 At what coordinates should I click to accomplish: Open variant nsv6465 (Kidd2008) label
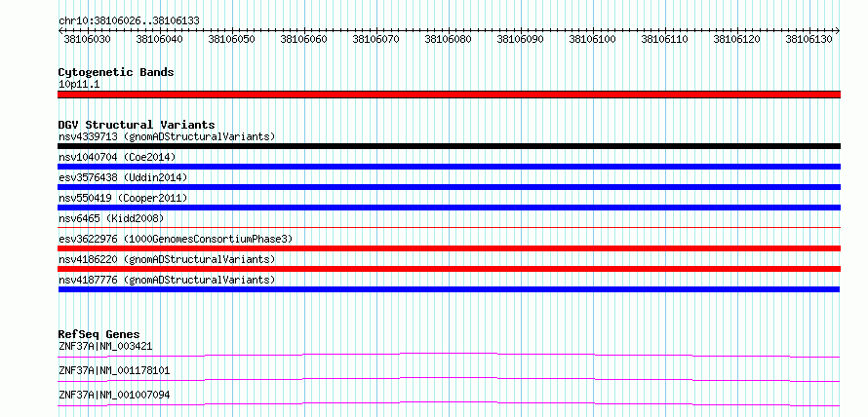[111, 218]
